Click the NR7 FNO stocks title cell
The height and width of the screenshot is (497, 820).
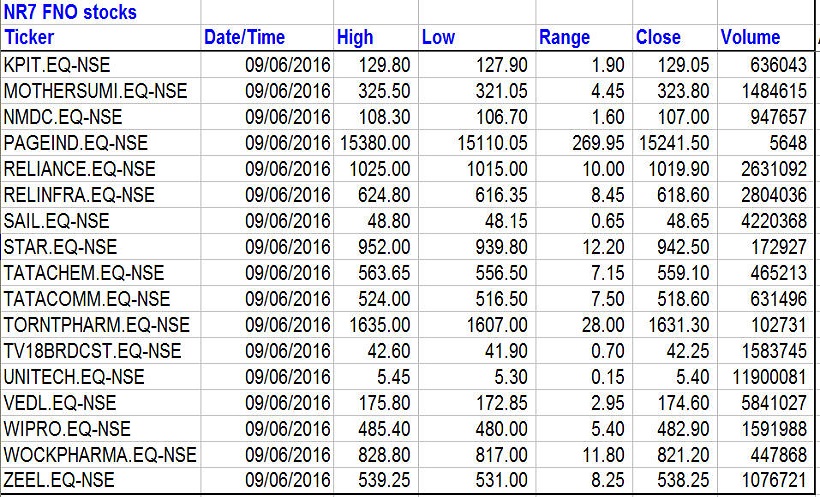click(70, 13)
